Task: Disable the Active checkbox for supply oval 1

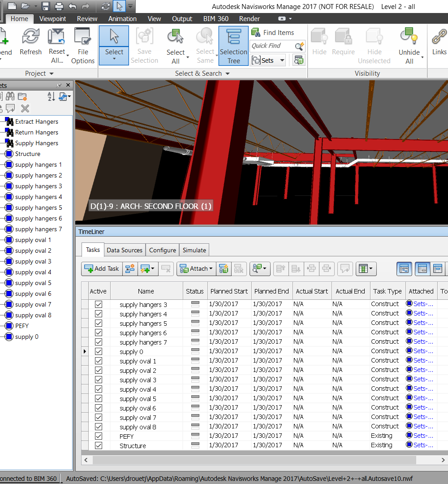Action: click(98, 360)
